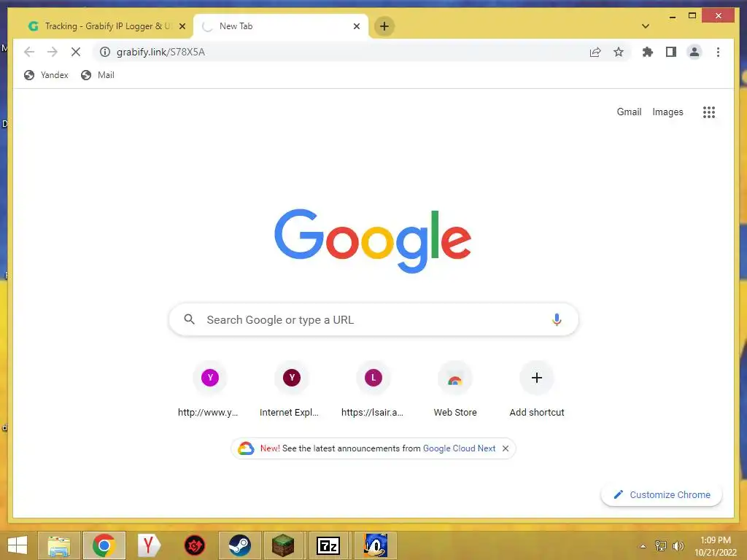Click the Google logo
The height and width of the screenshot is (560, 747).
(x=373, y=241)
